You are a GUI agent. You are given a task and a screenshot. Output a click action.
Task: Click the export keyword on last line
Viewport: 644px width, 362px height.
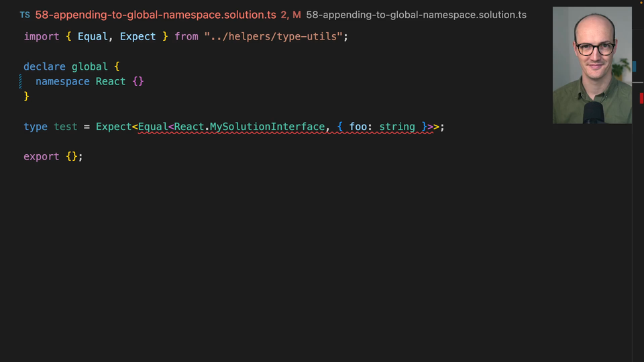coord(42,157)
